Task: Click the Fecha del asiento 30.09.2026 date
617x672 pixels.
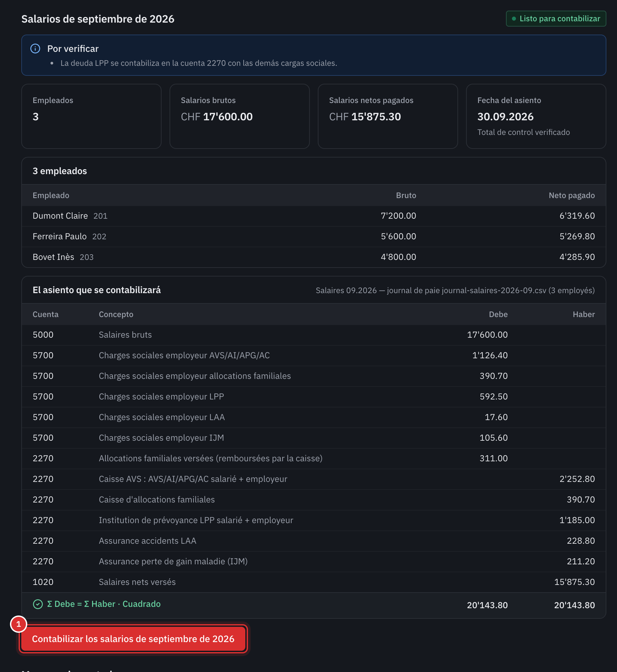Action: click(x=505, y=117)
